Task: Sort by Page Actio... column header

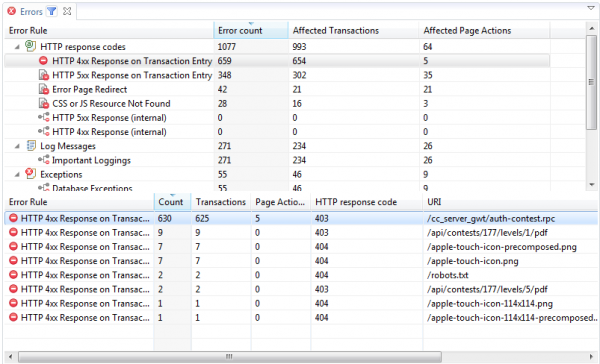Action: coord(281,202)
